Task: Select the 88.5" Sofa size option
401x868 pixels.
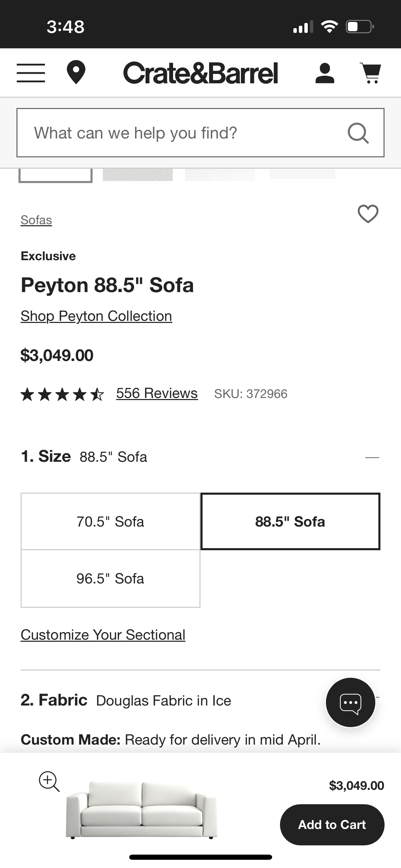Action: [290, 522]
